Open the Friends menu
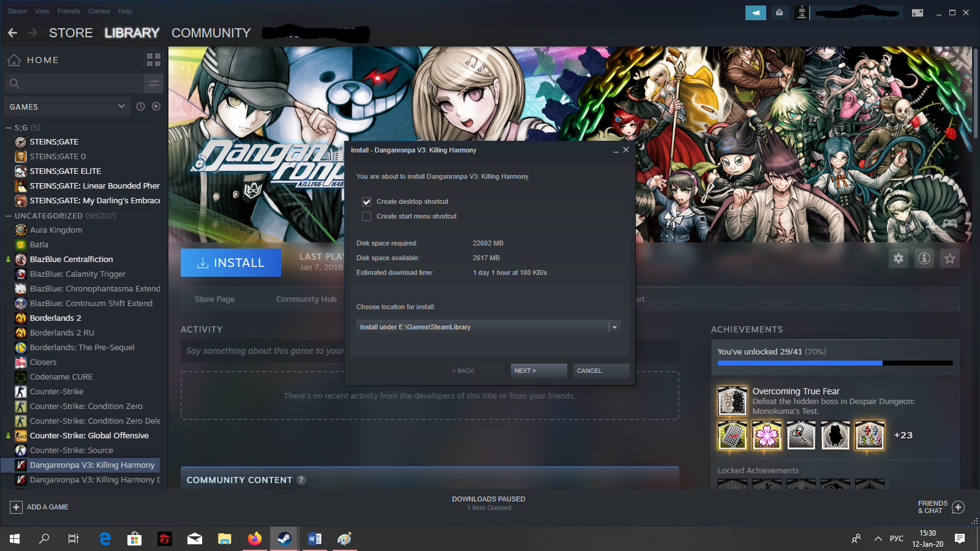This screenshot has height=551, width=980. tap(69, 11)
